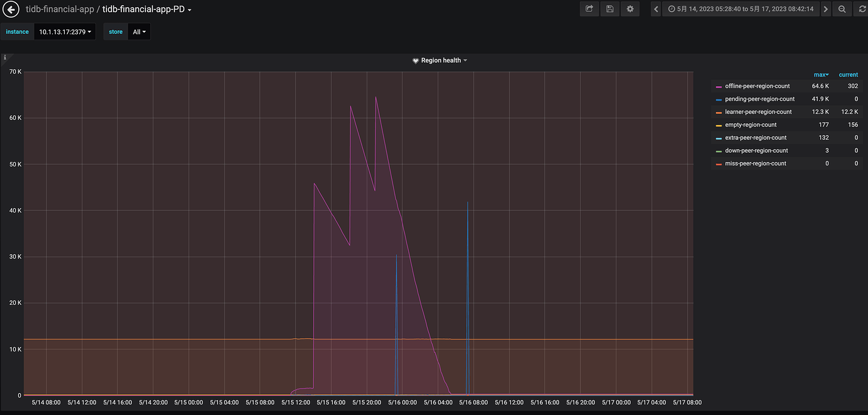The height and width of the screenshot is (415, 868).
Task: Open the instance dropdown showing 10.1.13.17:2379
Action: 65,31
